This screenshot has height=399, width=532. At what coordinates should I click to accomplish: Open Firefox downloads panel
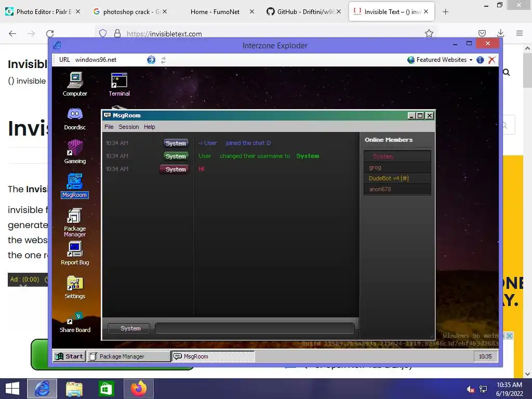[500, 33]
